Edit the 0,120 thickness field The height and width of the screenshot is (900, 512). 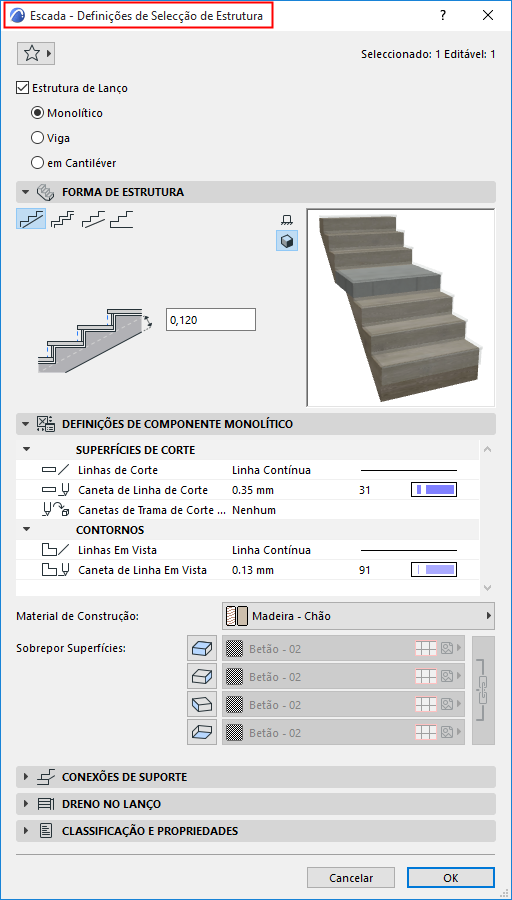tap(211, 320)
